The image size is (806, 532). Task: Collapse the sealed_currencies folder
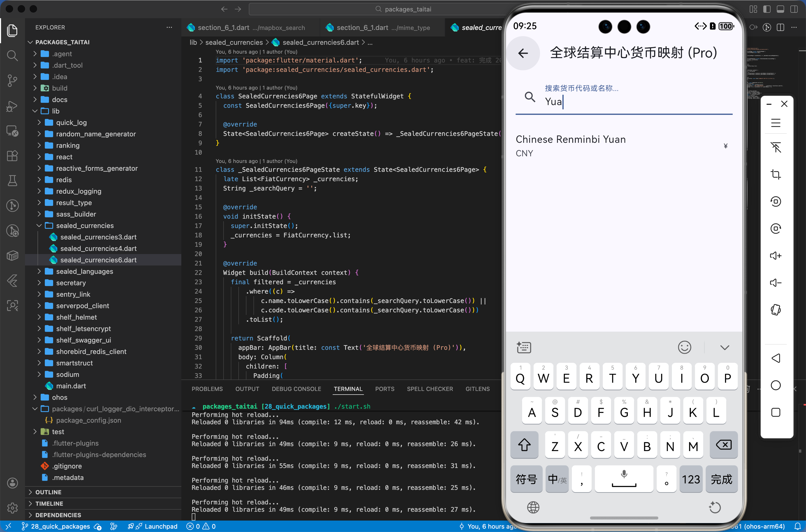pos(85,226)
